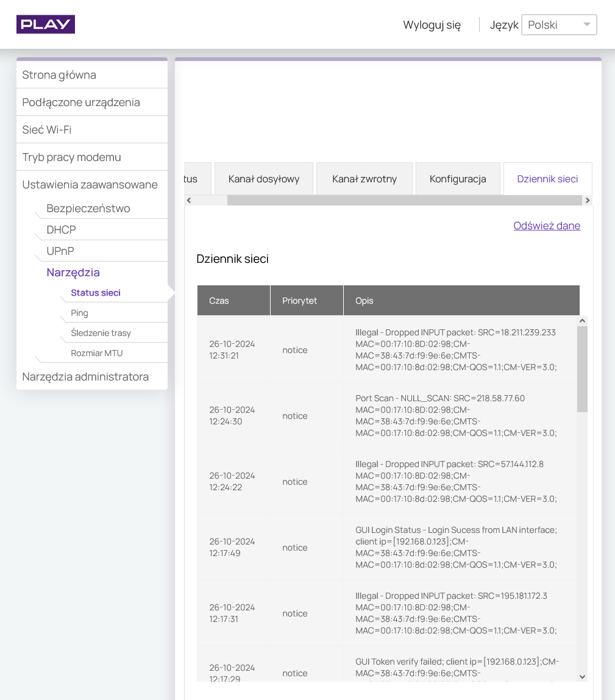
Task: Select the Dziennik sieci tab
Action: tap(547, 179)
